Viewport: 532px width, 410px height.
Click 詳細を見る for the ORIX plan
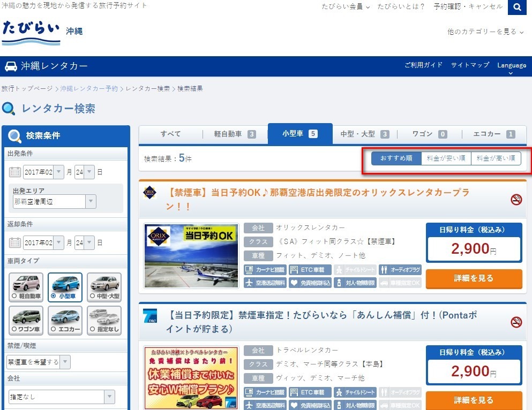(473, 278)
